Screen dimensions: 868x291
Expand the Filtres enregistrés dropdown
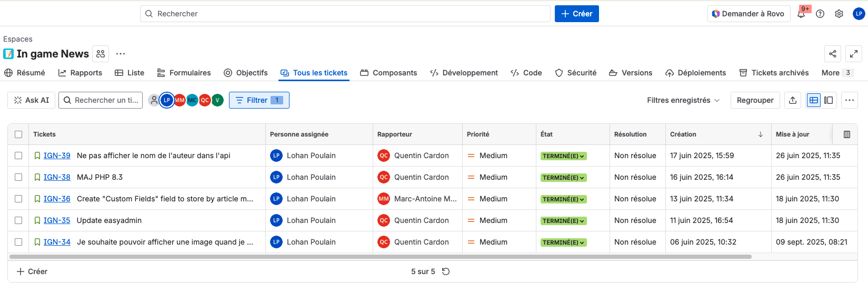tap(683, 100)
